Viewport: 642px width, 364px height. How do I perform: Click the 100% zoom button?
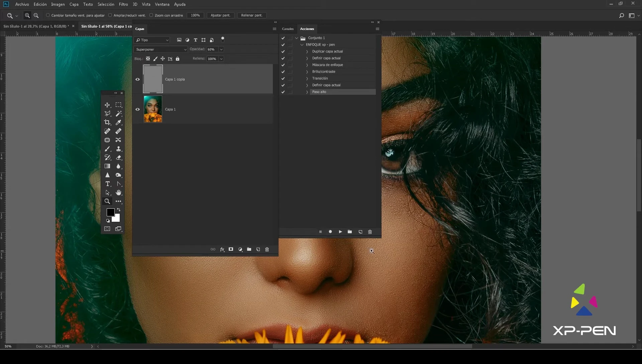pyautogui.click(x=195, y=15)
